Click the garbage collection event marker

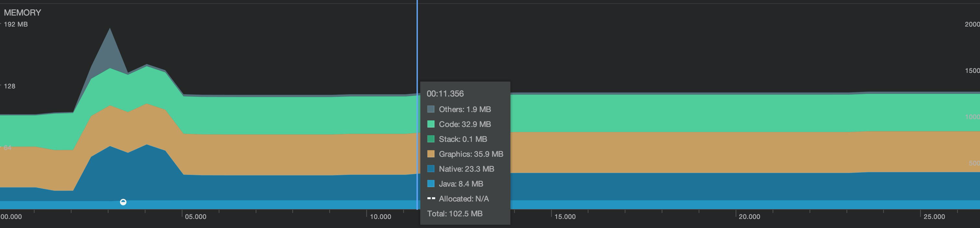point(123,202)
